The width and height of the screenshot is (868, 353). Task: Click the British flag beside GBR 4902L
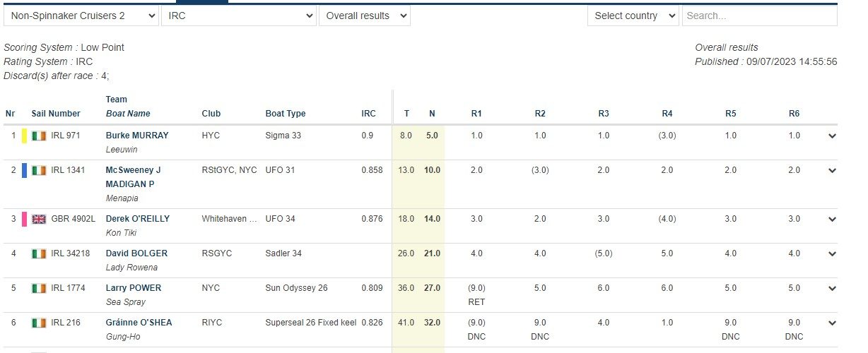[x=39, y=219]
